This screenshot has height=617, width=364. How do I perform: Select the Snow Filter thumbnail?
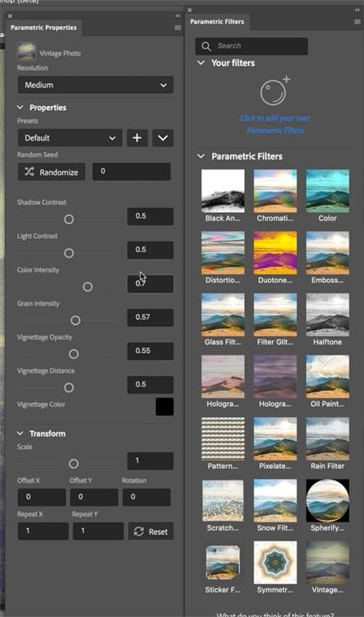275,500
